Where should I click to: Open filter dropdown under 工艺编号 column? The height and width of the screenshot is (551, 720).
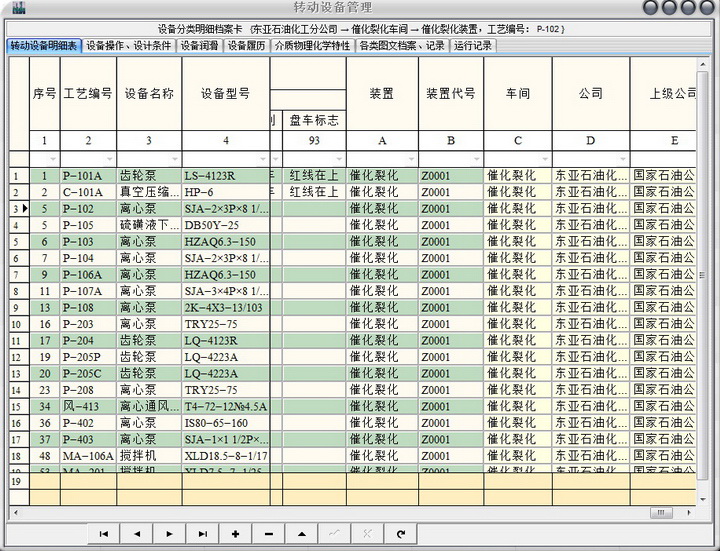(x=108, y=159)
